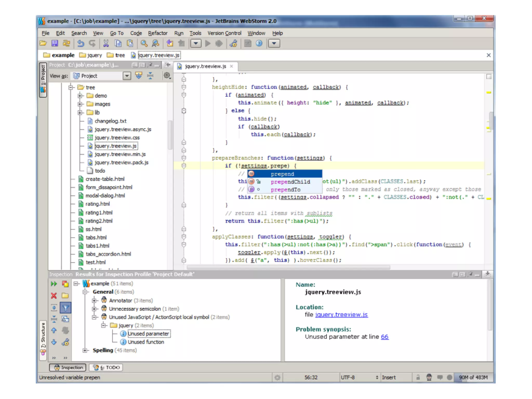Click the editor horizontal scrollbar
The height and width of the screenshot is (399, 532).
[288, 267]
